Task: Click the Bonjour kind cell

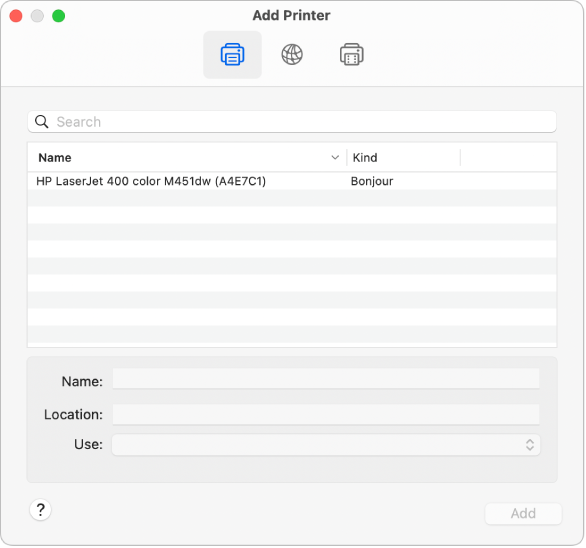Action: click(x=372, y=181)
